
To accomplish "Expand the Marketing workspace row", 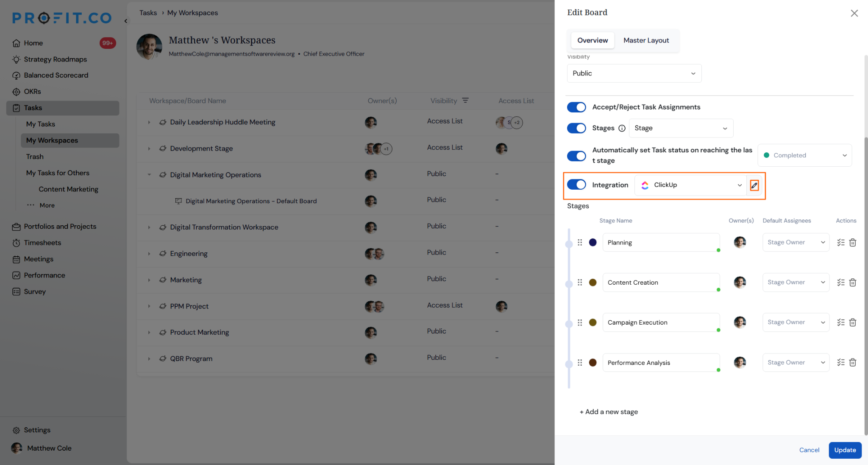I will [x=149, y=280].
